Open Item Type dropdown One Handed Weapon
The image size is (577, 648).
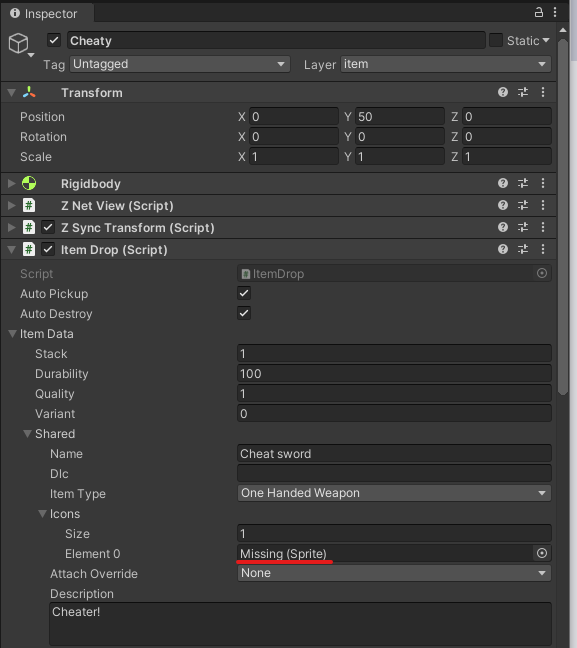pos(394,493)
